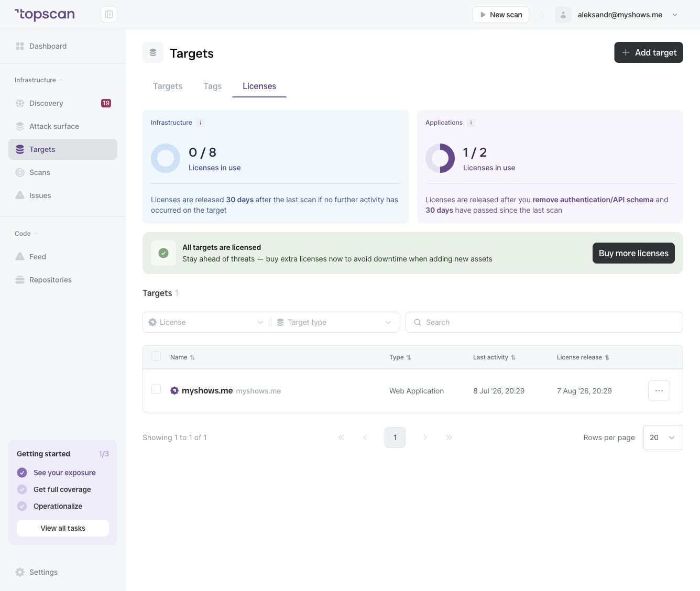The image size is (700, 591).
Task: Toggle the Operationalize checkmark
Action: coord(22,506)
